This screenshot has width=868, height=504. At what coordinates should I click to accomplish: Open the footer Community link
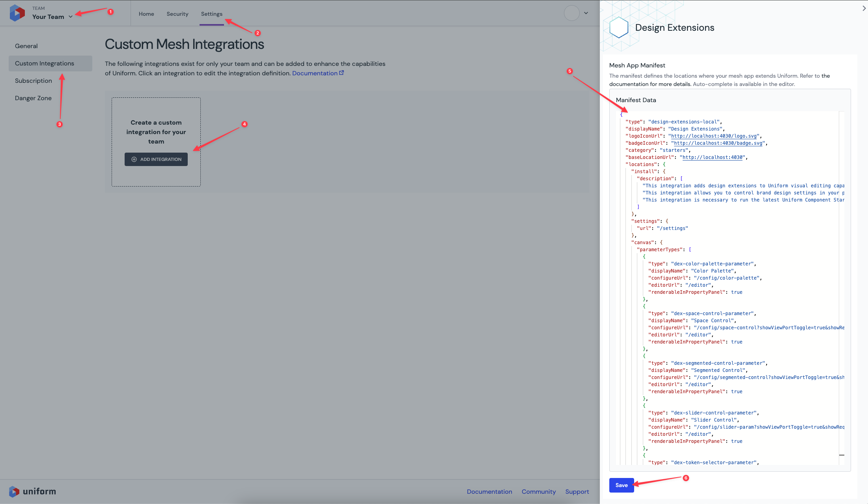(538, 492)
